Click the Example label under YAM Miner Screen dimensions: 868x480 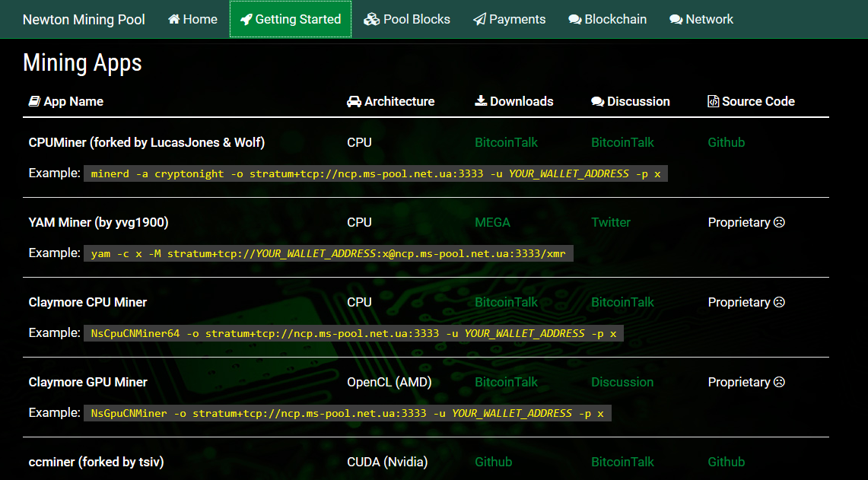click(x=54, y=253)
